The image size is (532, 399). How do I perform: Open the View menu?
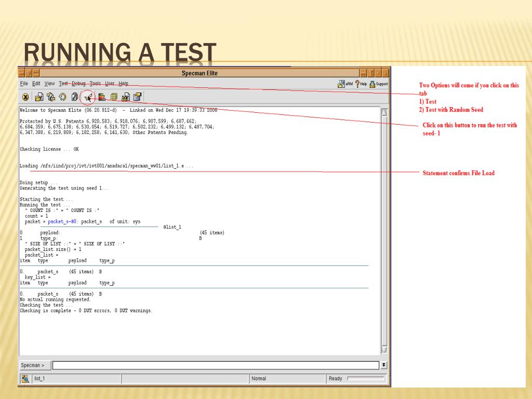(49, 84)
